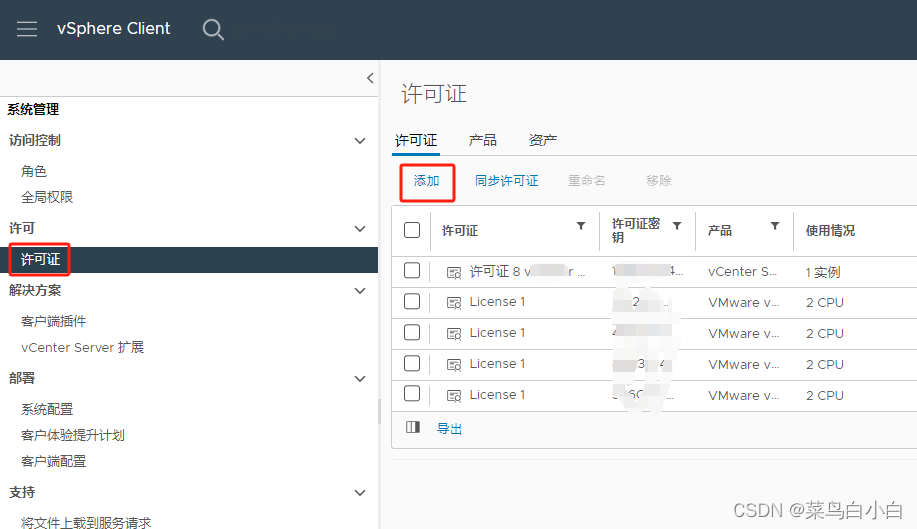Collapse the 解决方案 section

click(360, 291)
